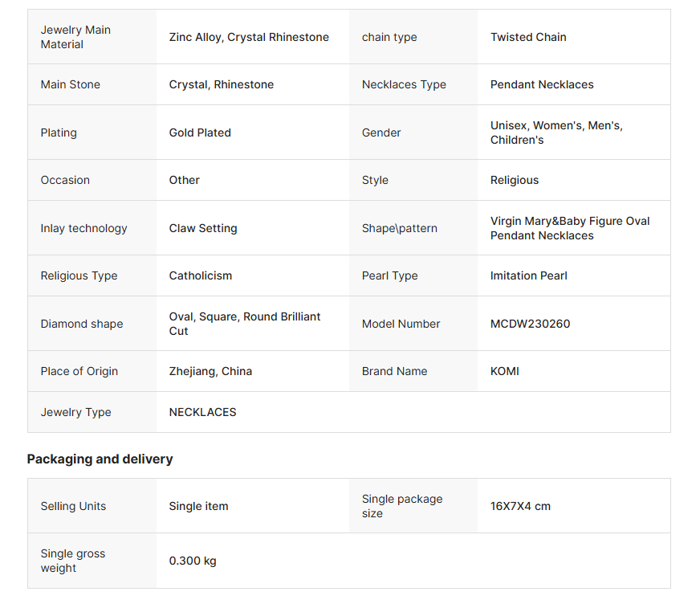The width and height of the screenshot is (700, 600).
Task: Click the Claw Setting value
Action: tap(203, 228)
